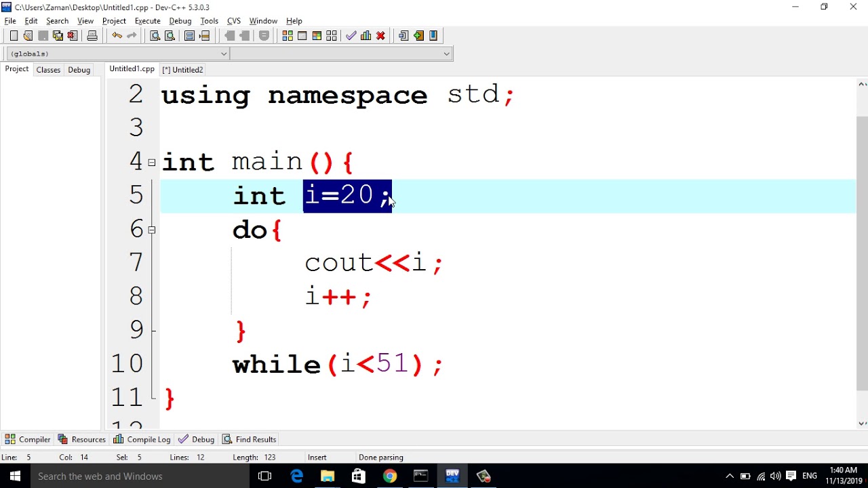Screen dimensions: 868x488
Task: Collapse the do block fold at line 6
Action: coord(152,230)
